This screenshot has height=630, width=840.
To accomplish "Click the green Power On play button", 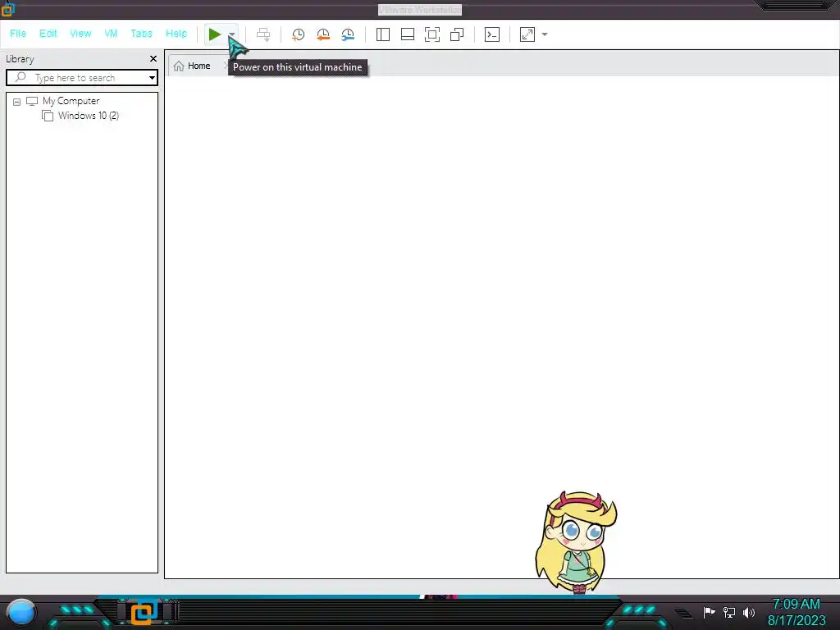I will pos(214,34).
